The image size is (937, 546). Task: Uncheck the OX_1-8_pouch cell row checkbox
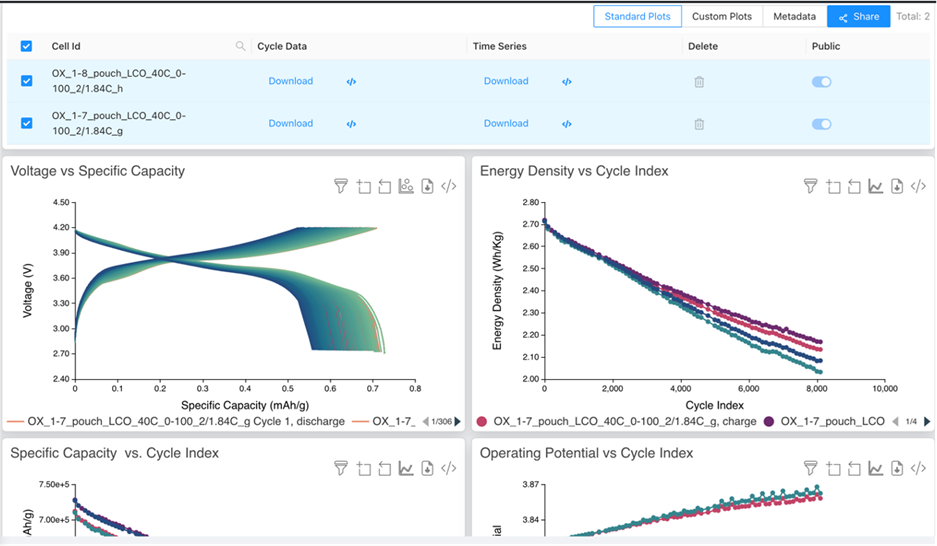click(26, 81)
